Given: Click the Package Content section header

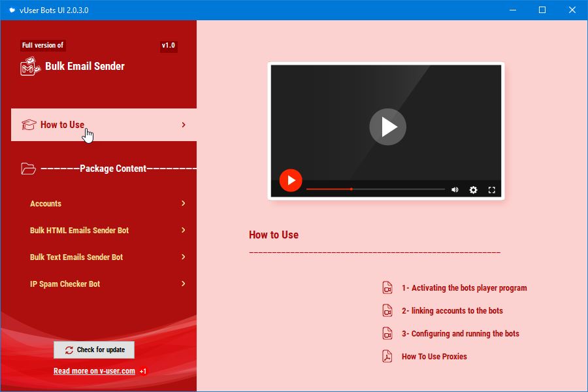Looking at the screenshot, I should pyautogui.click(x=112, y=169).
